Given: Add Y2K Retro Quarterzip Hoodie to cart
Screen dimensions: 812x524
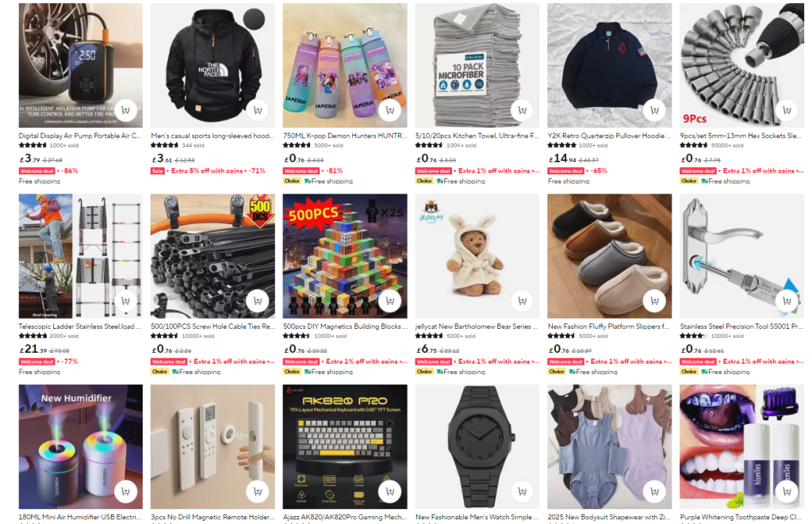Looking at the screenshot, I should pyautogui.click(x=654, y=110).
